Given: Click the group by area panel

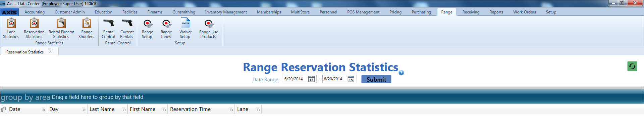Looking at the screenshot, I should [x=322, y=97].
